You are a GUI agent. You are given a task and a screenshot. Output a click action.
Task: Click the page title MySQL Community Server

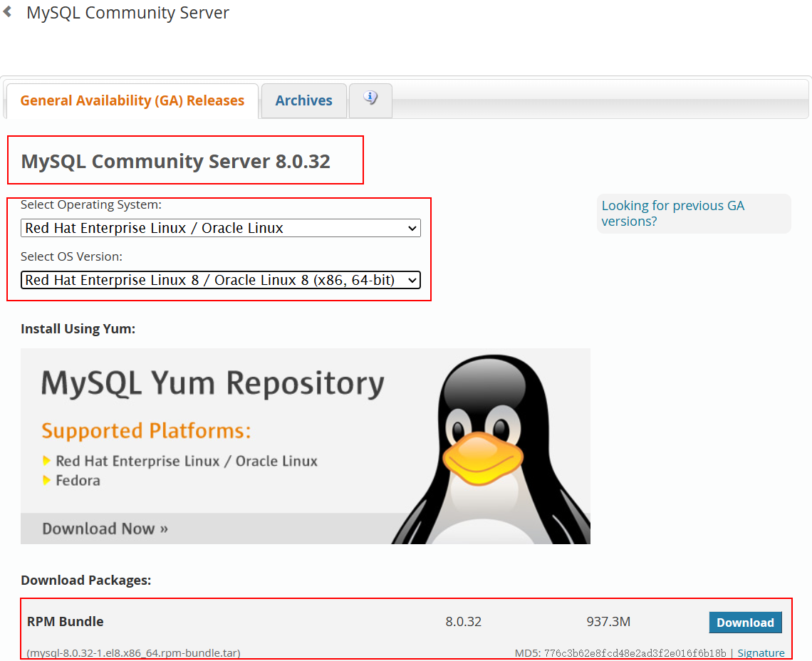point(128,12)
